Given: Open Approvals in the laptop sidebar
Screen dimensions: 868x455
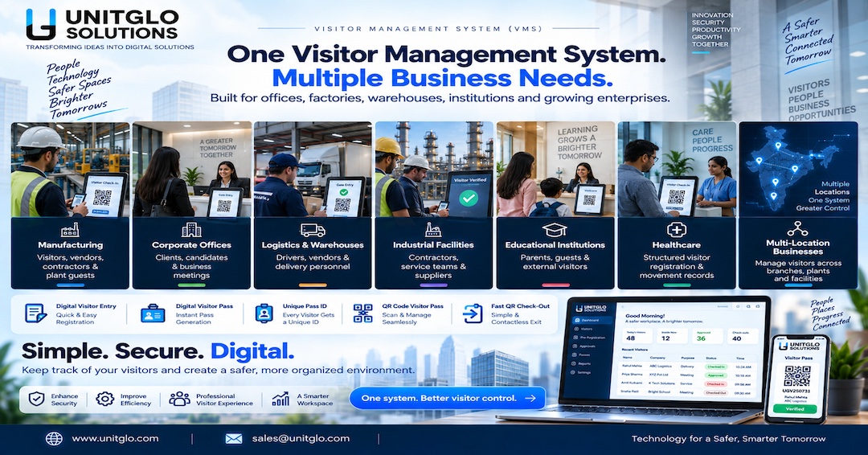Looking at the screenshot, I should 583,346.
